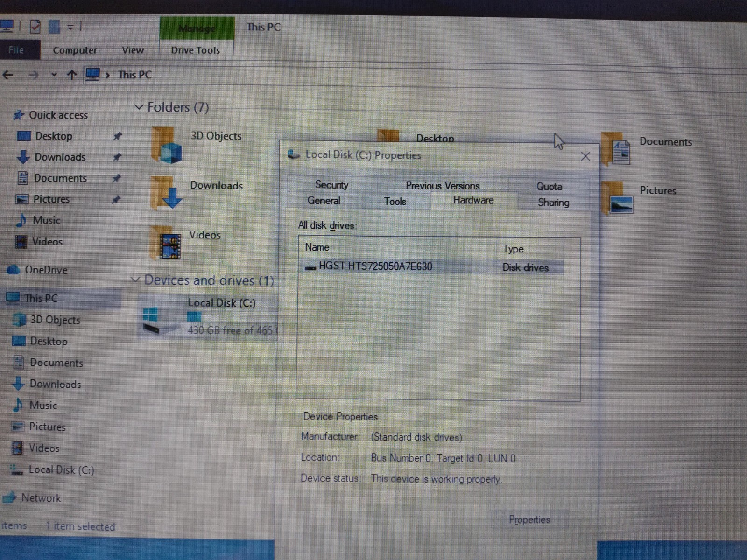This screenshot has width=747, height=560.
Task: Select the HGST HTS725050A7E630 drive row
Action: point(432,267)
